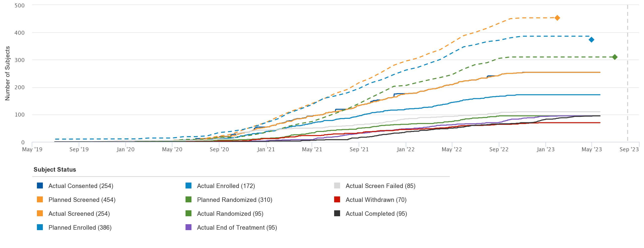
Task: Click the dashed vertical line near Sep '23
Action: point(627,75)
